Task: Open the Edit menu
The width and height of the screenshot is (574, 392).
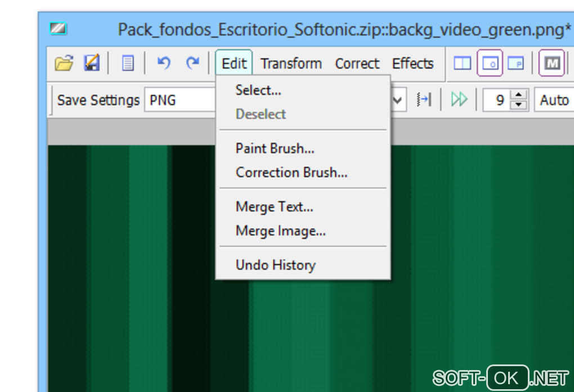Action: [234, 63]
